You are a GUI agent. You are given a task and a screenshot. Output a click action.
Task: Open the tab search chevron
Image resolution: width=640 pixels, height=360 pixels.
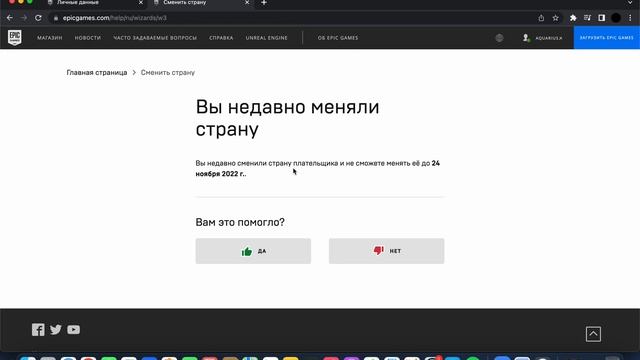(x=630, y=2)
